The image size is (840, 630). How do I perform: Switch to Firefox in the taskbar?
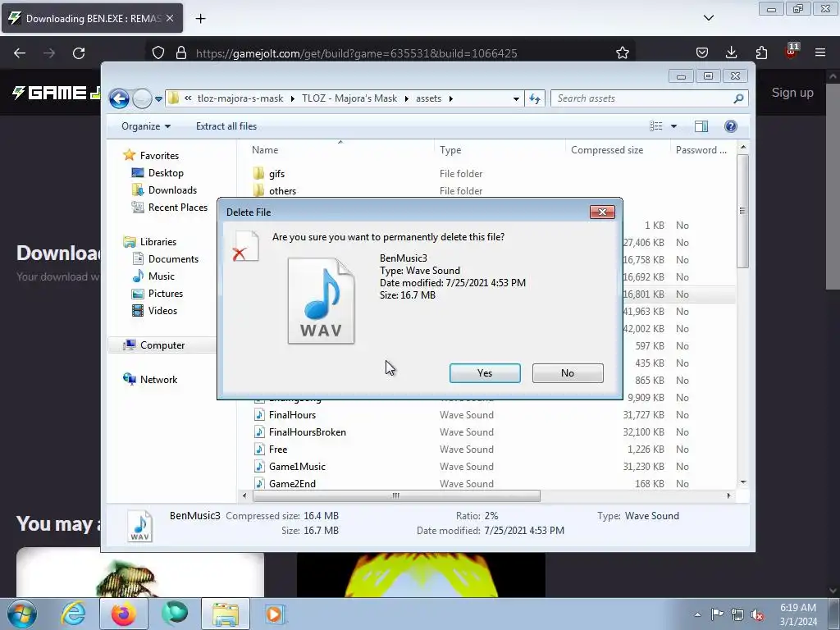(x=124, y=614)
